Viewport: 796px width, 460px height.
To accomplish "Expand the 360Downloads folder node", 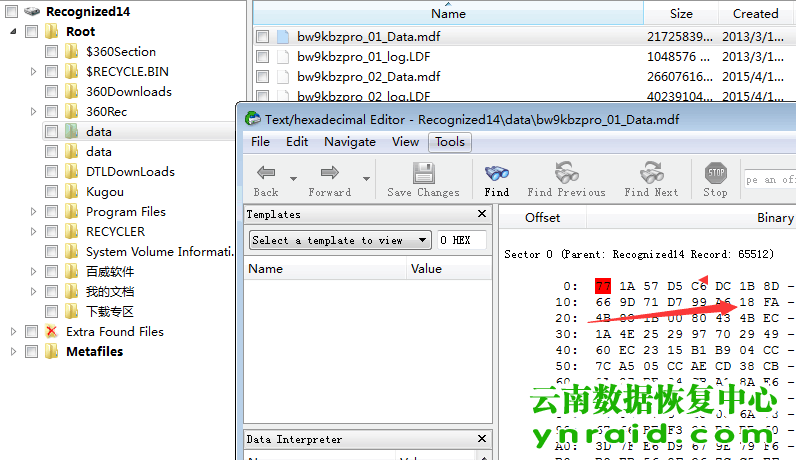I will (x=34, y=92).
